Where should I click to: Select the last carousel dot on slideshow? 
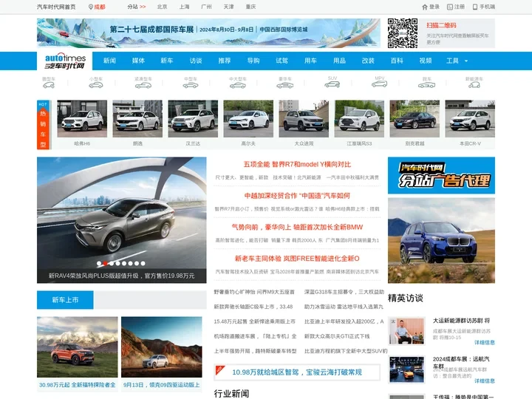point(143,263)
